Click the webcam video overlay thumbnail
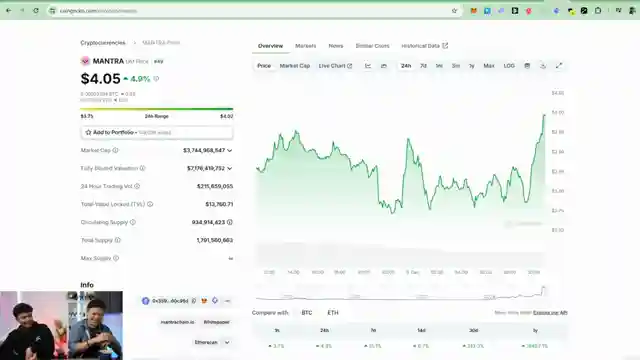Screen dimensions: 640x360 click(x=61, y=325)
